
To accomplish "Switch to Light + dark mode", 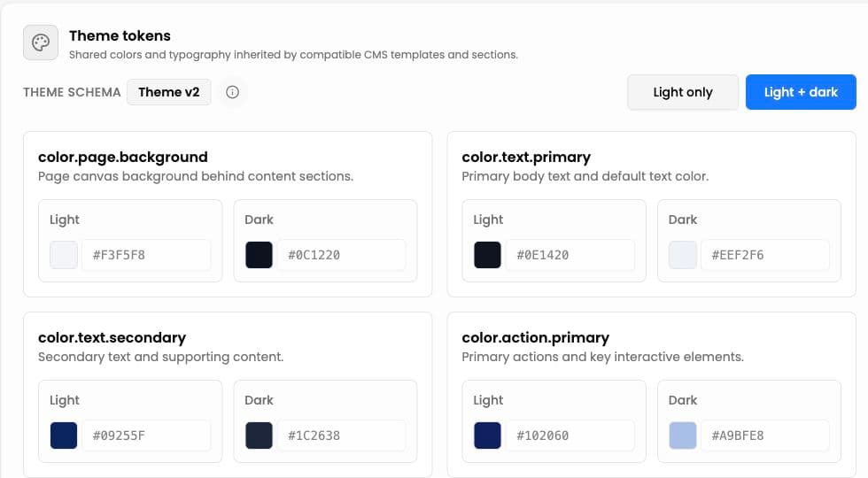I will tap(801, 92).
